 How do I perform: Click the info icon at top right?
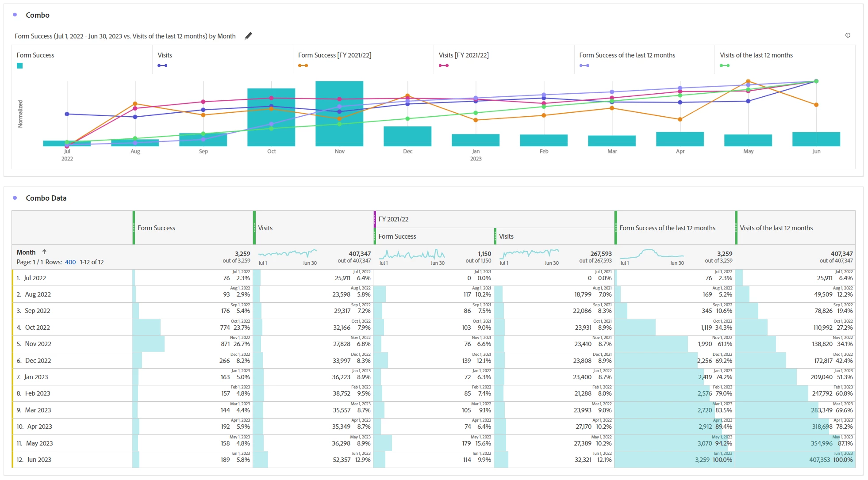click(x=848, y=35)
